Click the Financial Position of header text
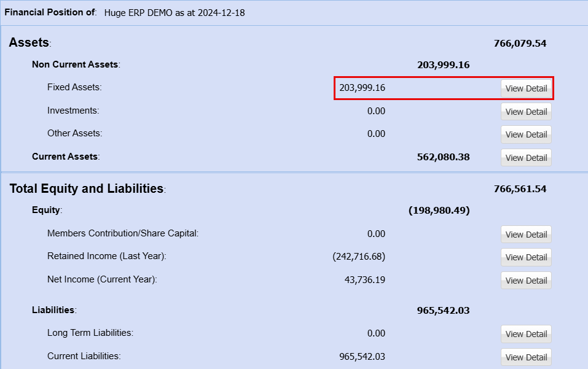 (50, 12)
